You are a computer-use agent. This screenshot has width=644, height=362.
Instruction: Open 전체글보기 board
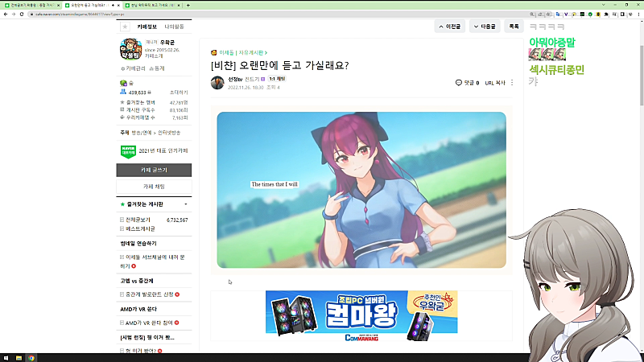[x=138, y=220]
